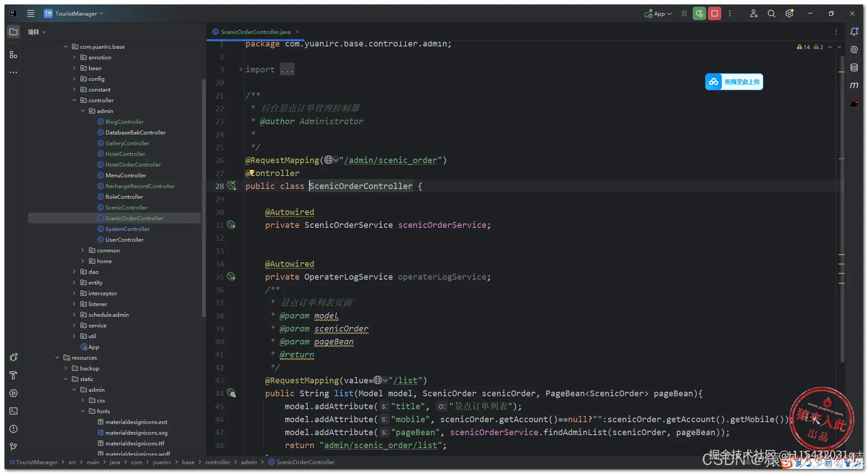868x474 pixels.
Task: Follow the "admin/scenic_order/list" view link
Action: pos(381,445)
